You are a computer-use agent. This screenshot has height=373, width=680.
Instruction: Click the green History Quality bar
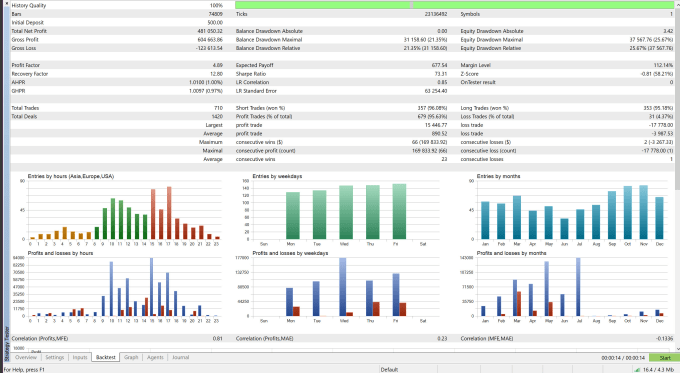(454, 5)
